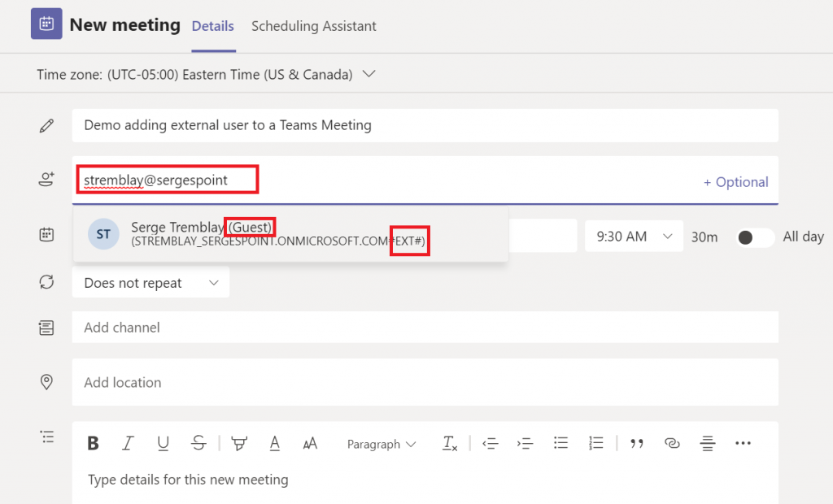Open the Time zone dropdown

click(x=369, y=73)
